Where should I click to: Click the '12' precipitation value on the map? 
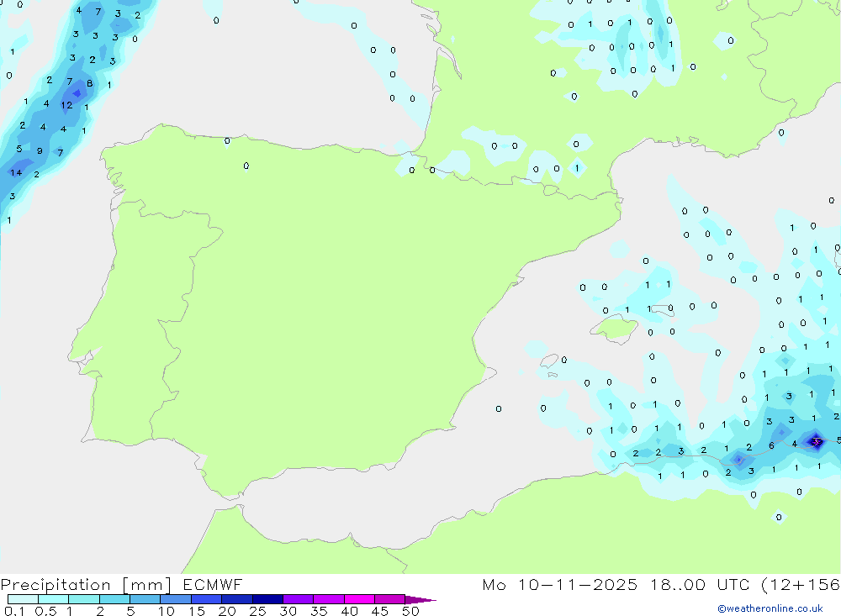[x=66, y=105]
